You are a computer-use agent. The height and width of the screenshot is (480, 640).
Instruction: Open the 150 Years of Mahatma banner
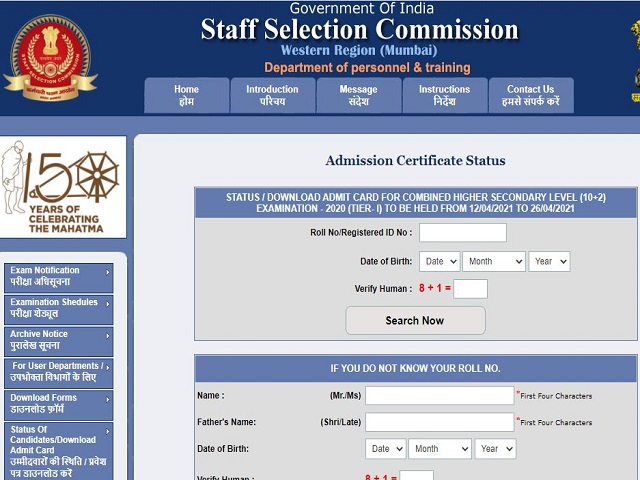pos(63,187)
